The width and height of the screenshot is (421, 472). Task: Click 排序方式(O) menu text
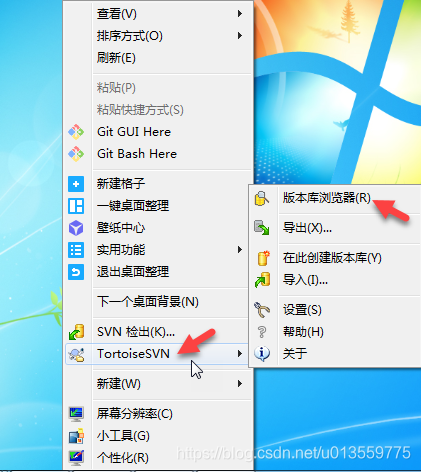130,36
